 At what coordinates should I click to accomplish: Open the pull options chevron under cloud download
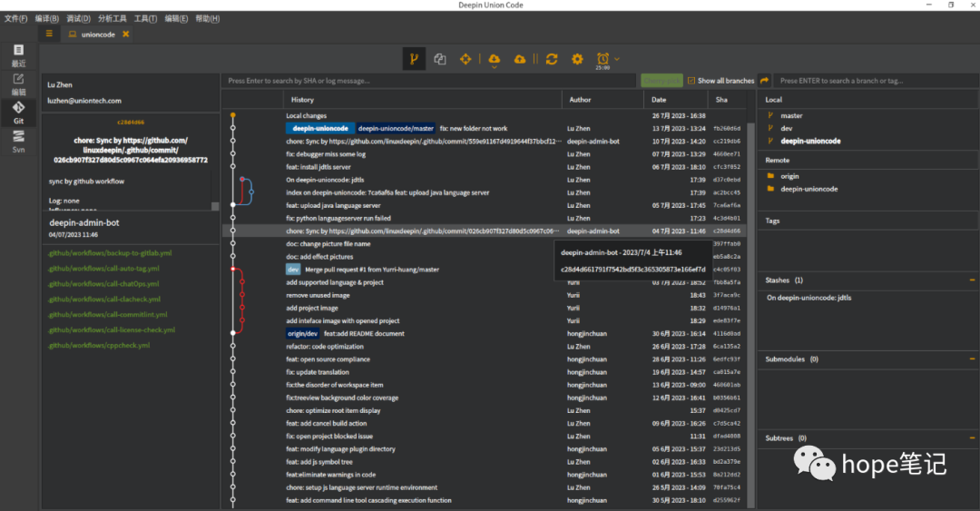tap(495, 66)
